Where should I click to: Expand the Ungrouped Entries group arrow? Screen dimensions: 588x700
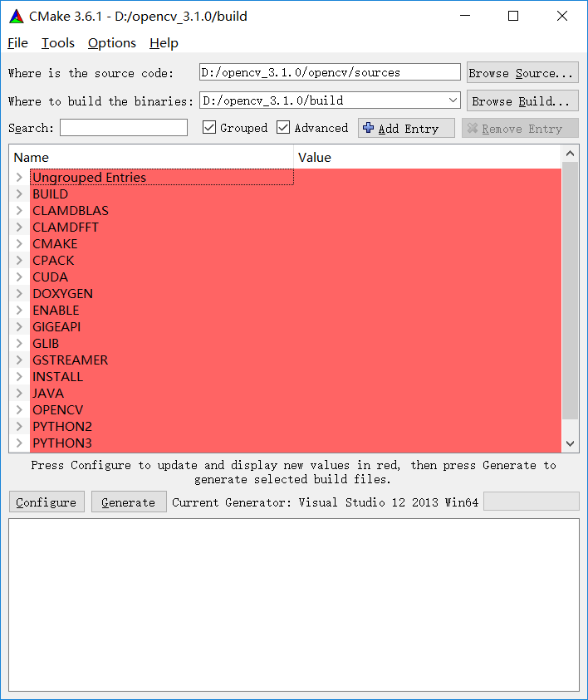click(19, 177)
